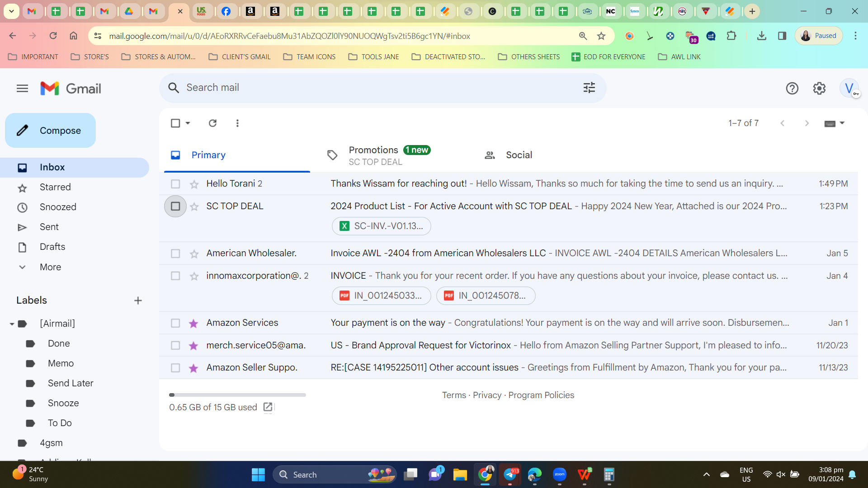This screenshot has height=488, width=868.
Task: Open the IN_001245033 PDF attachment
Action: pos(382,296)
